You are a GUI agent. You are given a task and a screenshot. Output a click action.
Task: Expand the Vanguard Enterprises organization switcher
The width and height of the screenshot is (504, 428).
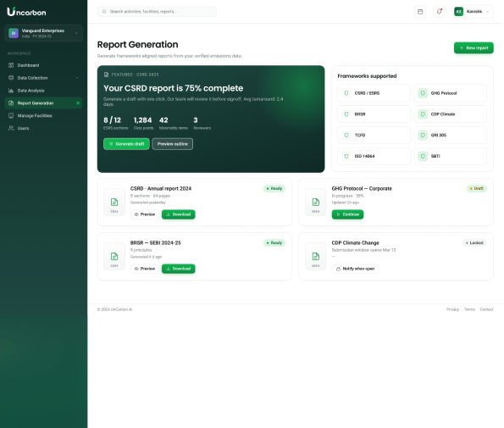(44, 33)
